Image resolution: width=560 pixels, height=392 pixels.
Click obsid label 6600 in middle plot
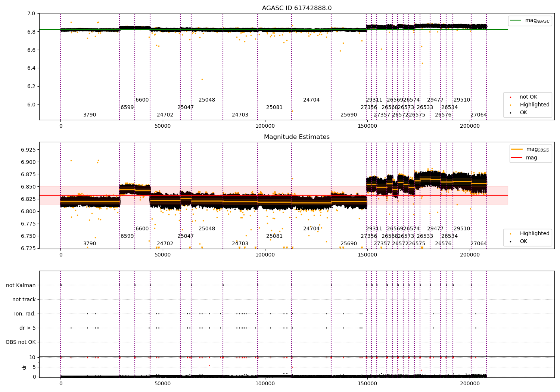coord(142,229)
